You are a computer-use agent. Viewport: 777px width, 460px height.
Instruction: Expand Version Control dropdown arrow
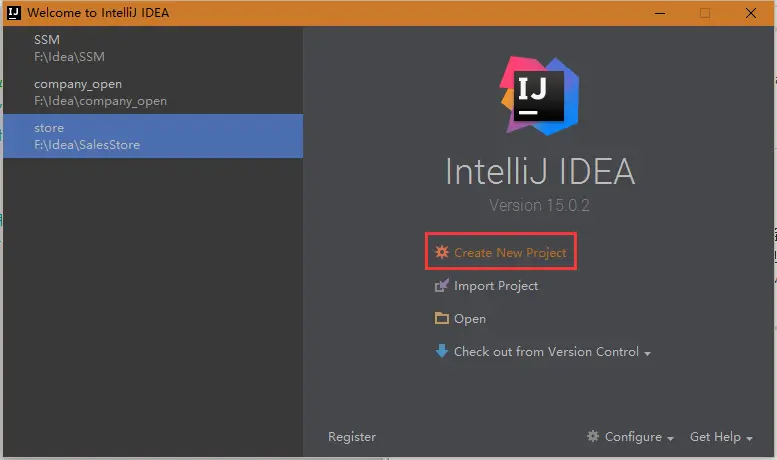tap(647, 353)
